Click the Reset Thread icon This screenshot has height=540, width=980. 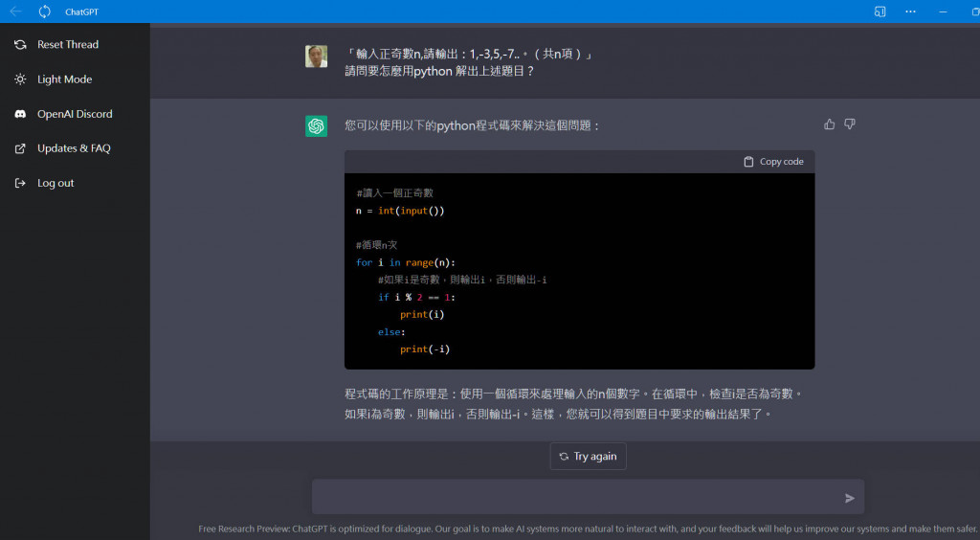point(21,44)
